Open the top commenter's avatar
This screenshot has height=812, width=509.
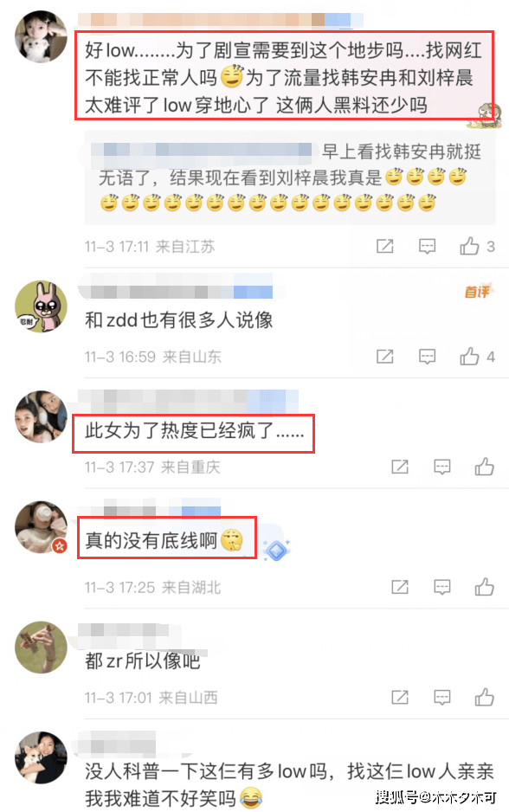[x=41, y=36]
